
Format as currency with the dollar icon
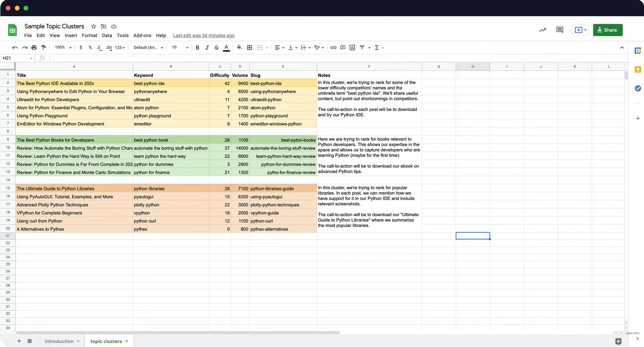[x=81, y=48]
